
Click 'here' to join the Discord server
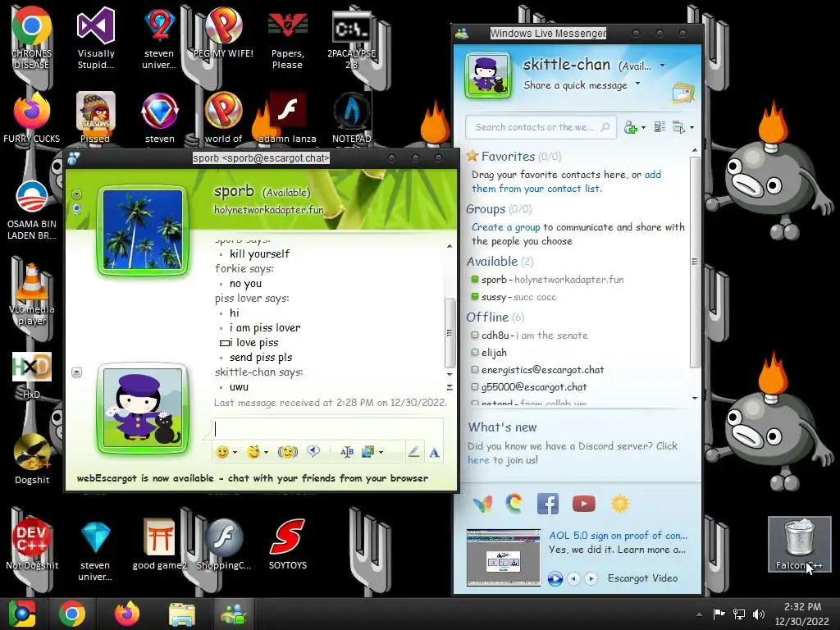[x=478, y=460]
